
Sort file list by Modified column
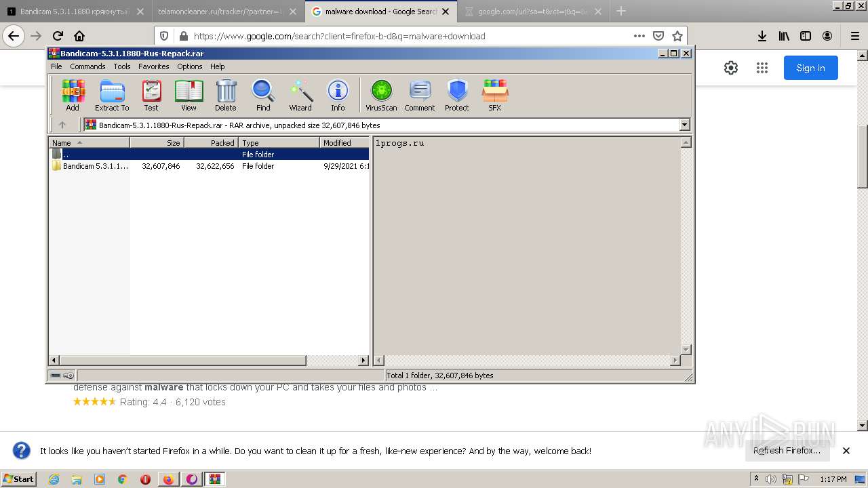click(x=344, y=142)
